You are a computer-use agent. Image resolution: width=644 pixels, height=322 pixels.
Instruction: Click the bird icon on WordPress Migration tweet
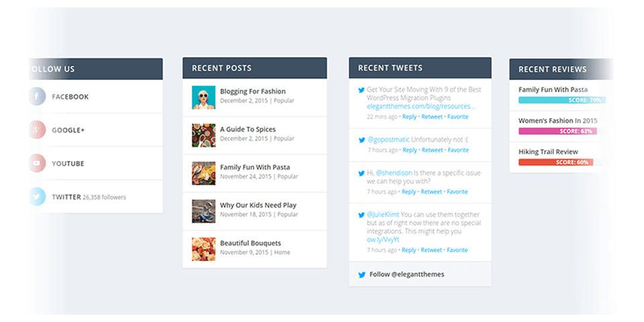click(x=362, y=89)
